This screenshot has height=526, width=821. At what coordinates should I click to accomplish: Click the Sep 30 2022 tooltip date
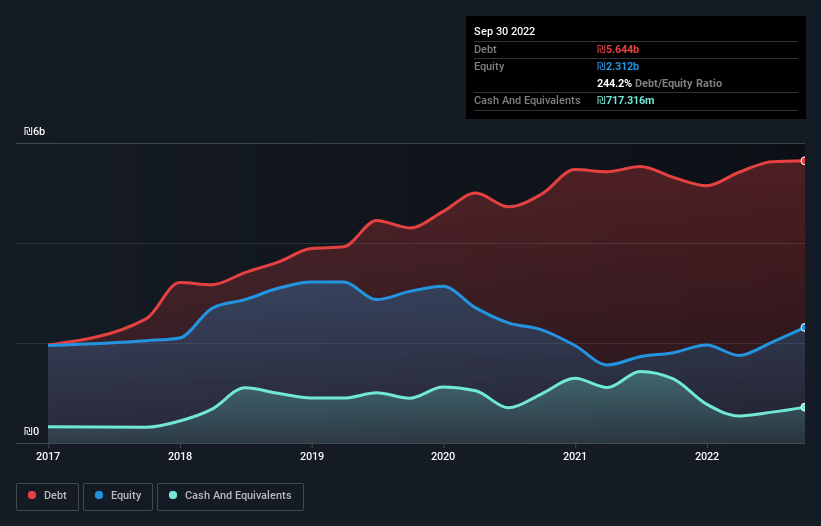coord(504,31)
